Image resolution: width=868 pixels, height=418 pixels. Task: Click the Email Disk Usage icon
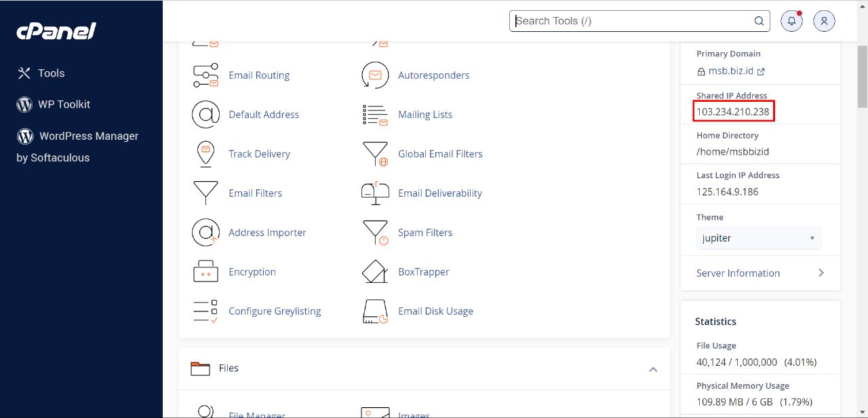(x=375, y=311)
